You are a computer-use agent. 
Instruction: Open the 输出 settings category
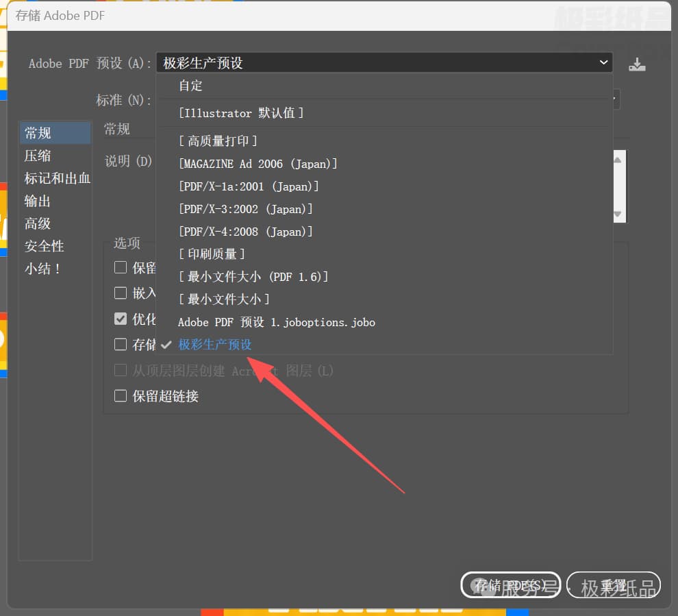38,201
